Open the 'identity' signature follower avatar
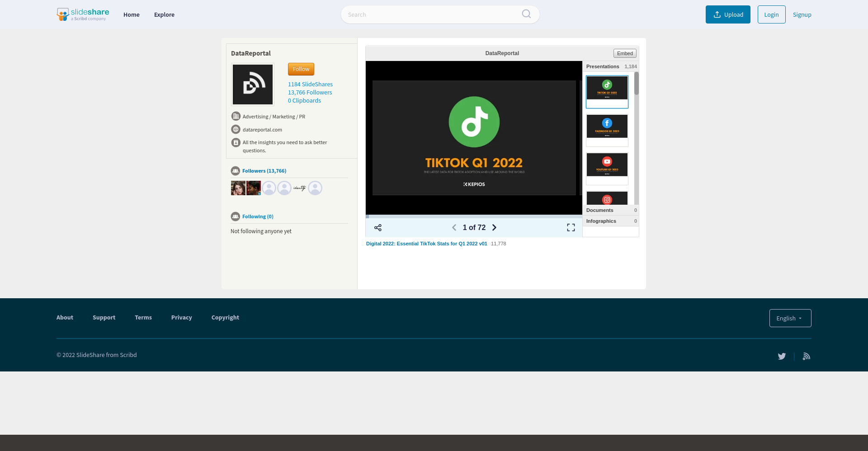The image size is (868, 451). tap(300, 188)
